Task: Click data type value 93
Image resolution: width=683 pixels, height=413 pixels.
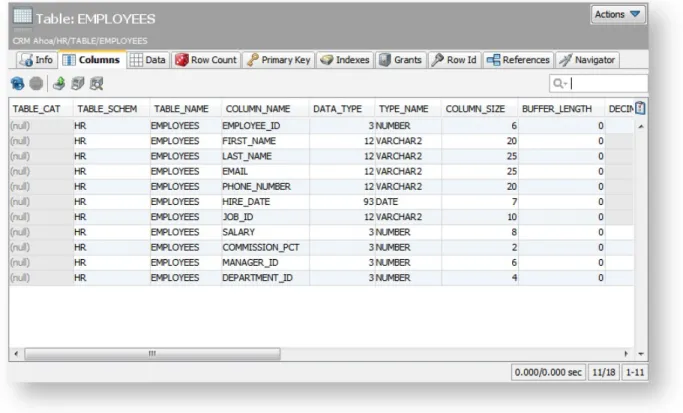Action: (x=342, y=202)
